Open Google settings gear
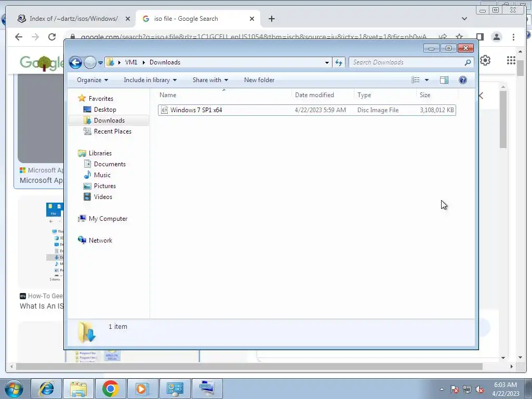532x399 pixels. 485,60
